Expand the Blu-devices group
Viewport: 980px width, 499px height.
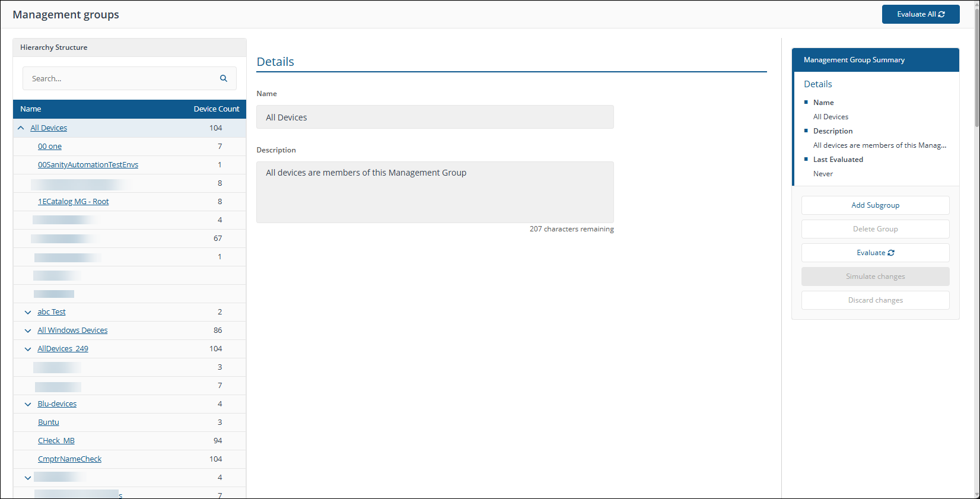point(28,404)
